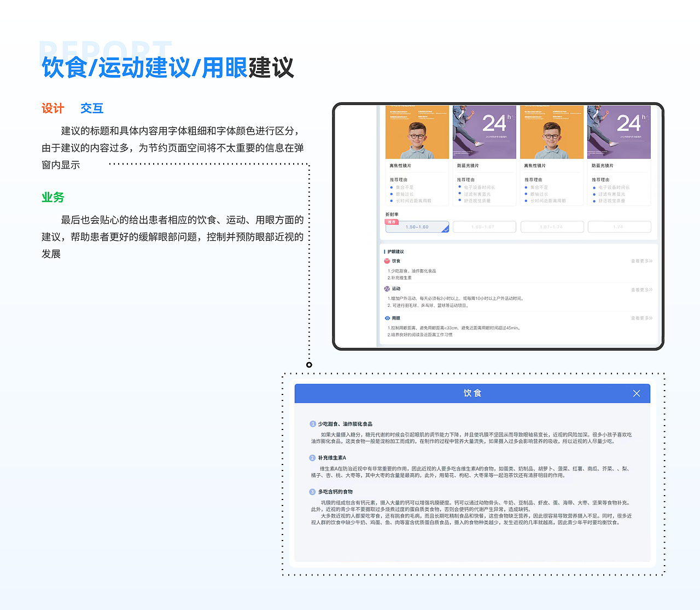This screenshot has height=610, width=700.
Task: Click the checkmark corner on the selected refractive index
Action: (x=446, y=230)
